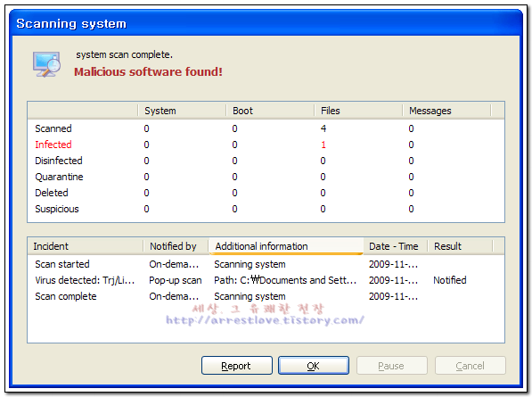Click Scanning system cell in Scan complete row
The image size is (532, 397).
coord(250,296)
